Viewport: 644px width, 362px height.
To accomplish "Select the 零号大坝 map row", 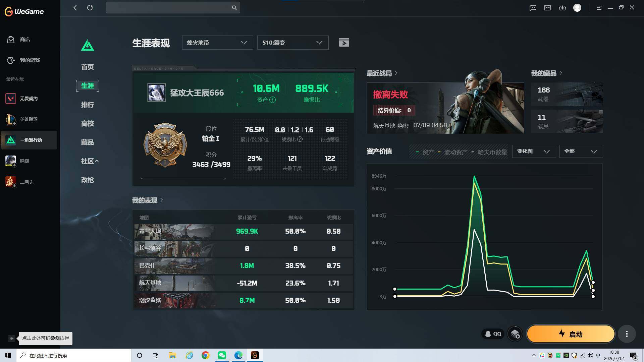I will point(244,231).
